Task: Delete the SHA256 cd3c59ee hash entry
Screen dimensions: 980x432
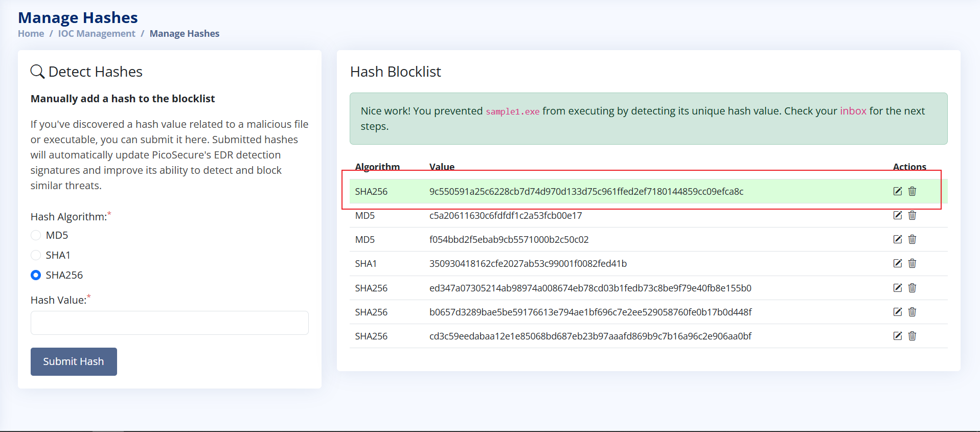Action: tap(912, 336)
